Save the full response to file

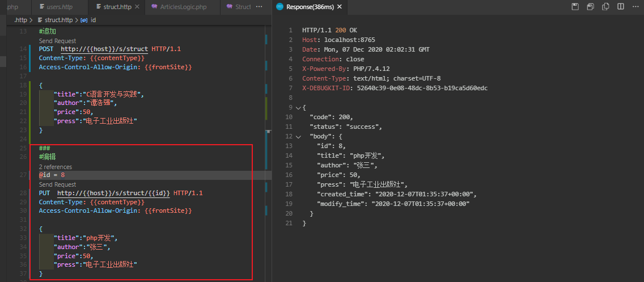pos(575,7)
